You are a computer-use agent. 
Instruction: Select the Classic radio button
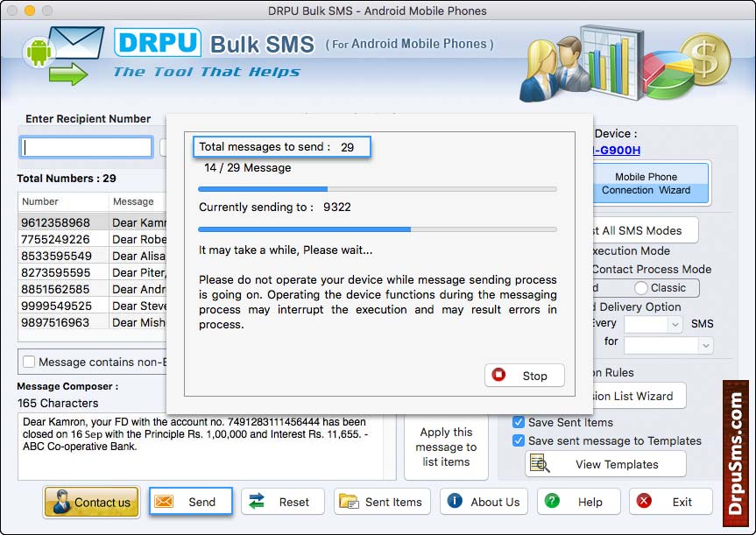[x=640, y=288]
